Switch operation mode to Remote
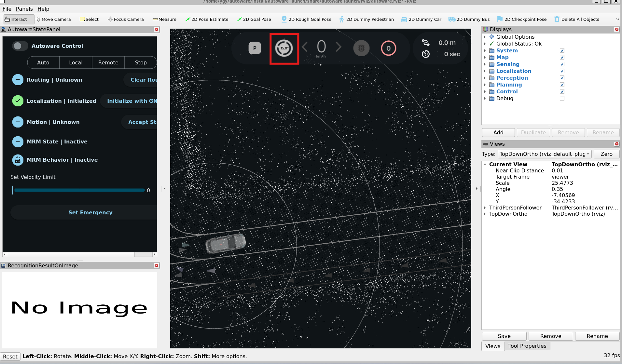622x364 pixels. click(108, 62)
